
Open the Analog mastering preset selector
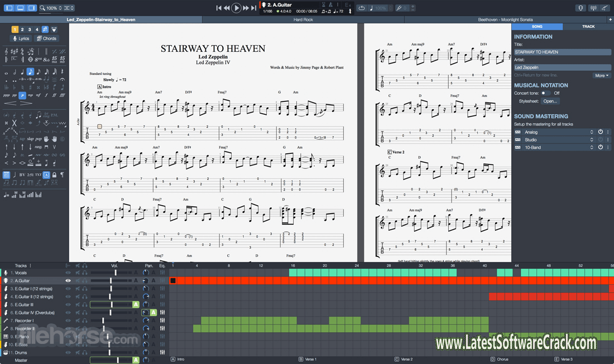pyautogui.click(x=591, y=132)
